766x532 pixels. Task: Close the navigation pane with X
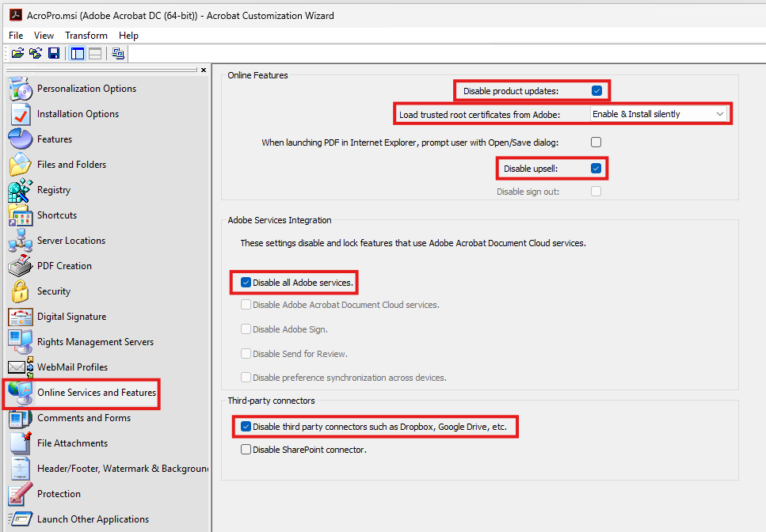click(x=204, y=70)
